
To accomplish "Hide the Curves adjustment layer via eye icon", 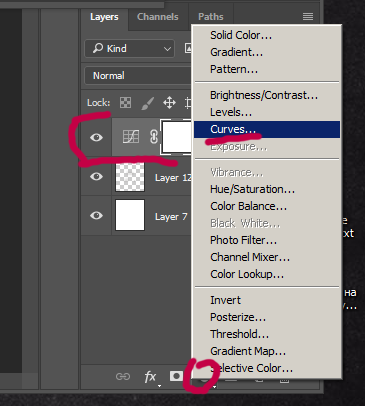I will pos(96,137).
